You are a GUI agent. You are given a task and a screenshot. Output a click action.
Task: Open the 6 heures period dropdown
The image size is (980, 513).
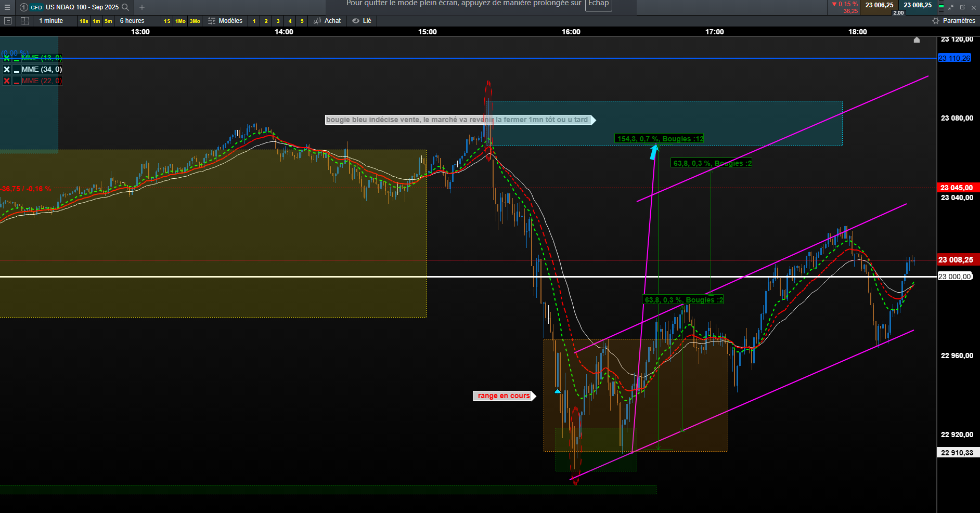(x=132, y=21)
